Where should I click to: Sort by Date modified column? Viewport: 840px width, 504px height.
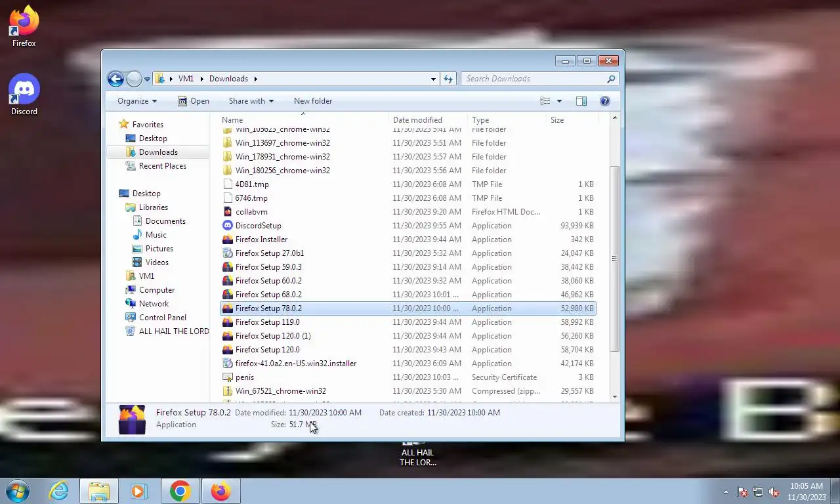(x=428, y=120)
